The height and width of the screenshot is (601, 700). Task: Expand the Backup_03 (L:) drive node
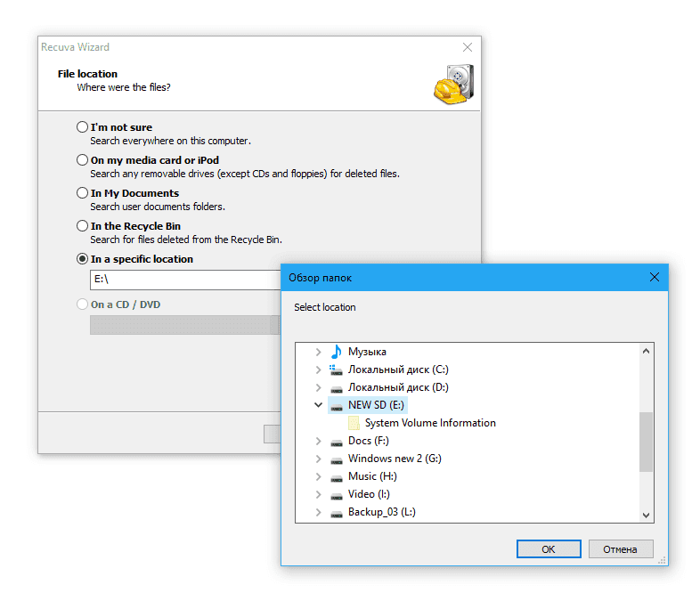point(318,513)
